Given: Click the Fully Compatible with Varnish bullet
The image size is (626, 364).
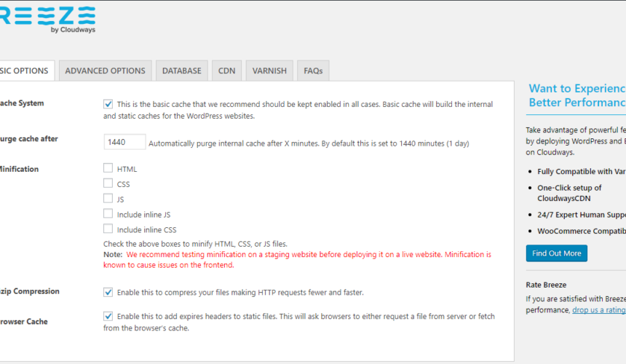Looking at the screenshot, I should [582, 172].
